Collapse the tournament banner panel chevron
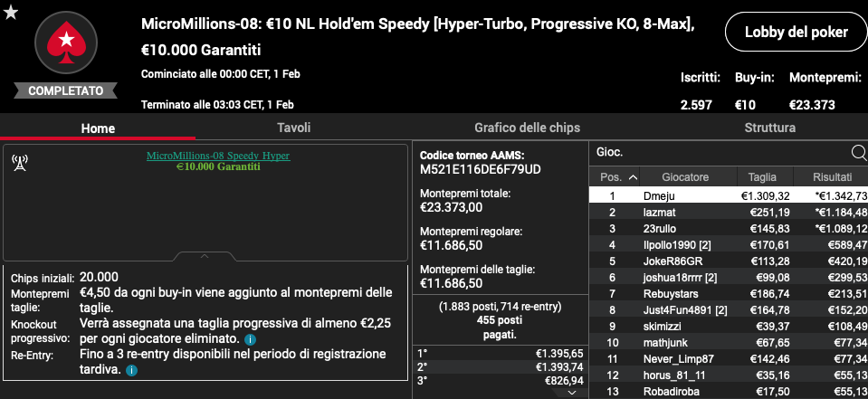 [x=205, y=256]
